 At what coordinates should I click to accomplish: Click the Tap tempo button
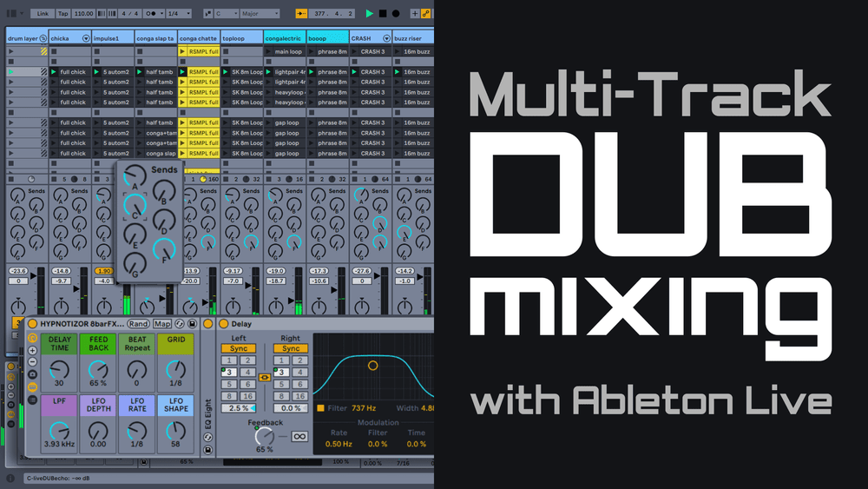coord(63,13)
